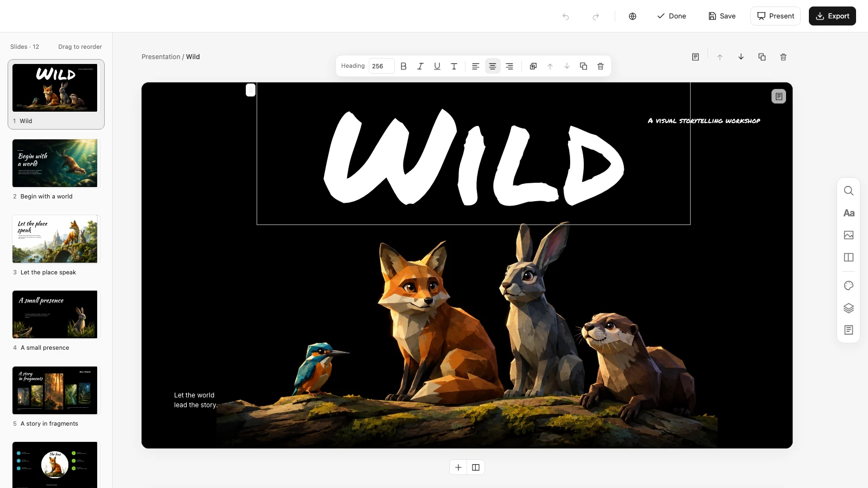Open the search tool in right sidebar
The width and height of the screenshot is (868, 488).
(849, 191)
